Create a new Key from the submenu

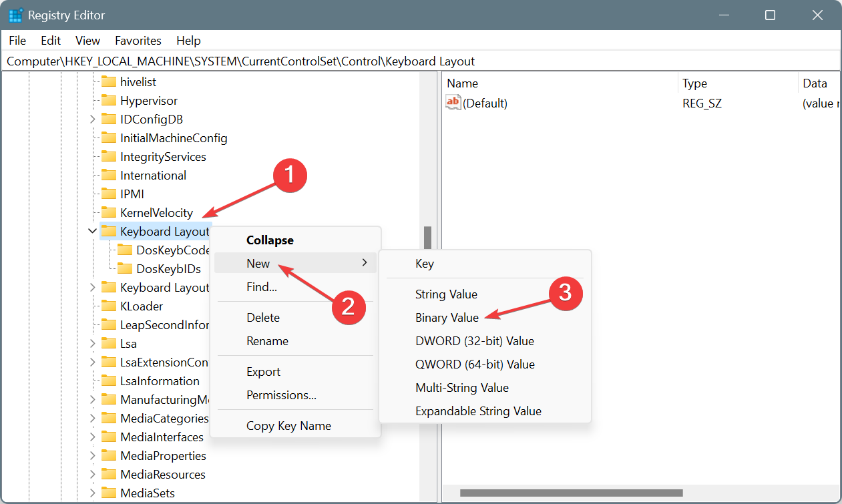pos(485,264)
